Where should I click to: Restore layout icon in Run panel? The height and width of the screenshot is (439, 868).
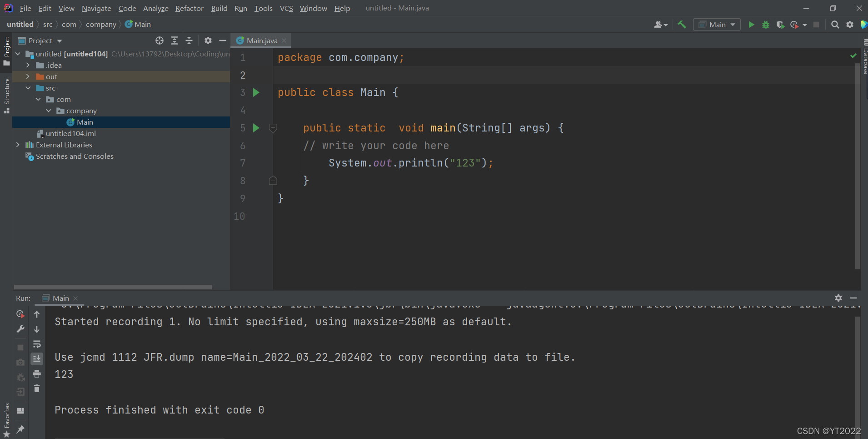point(20,410)
